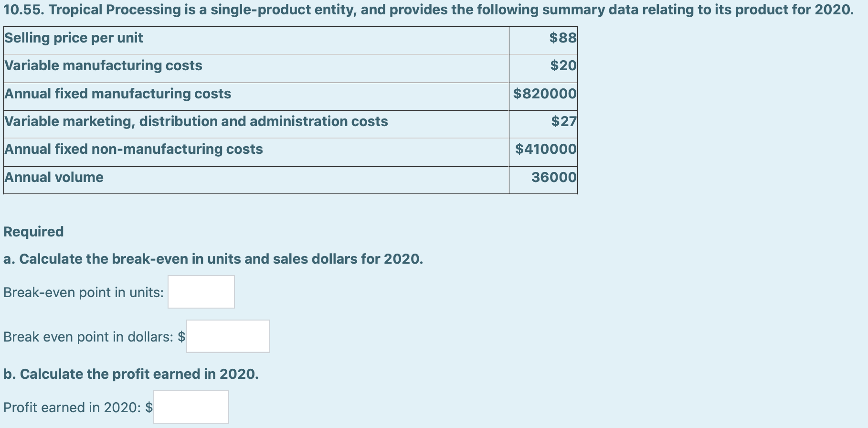Click the $27 value cell
The height and width of the screenshot is (428, 868).
544,121
